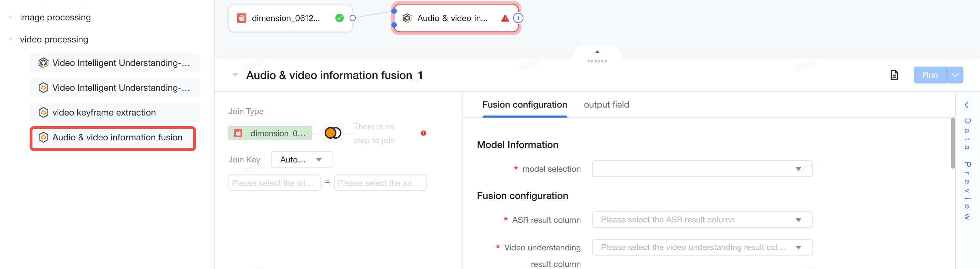Click the Run button

pyautogui.click(x=930, y=75)
